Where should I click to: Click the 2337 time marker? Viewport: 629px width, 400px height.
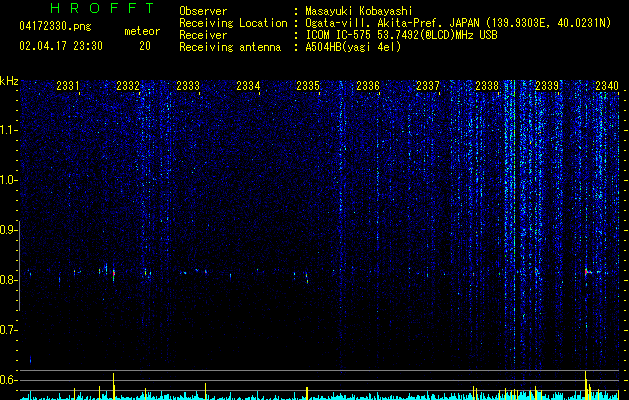(x=428, y=86)
